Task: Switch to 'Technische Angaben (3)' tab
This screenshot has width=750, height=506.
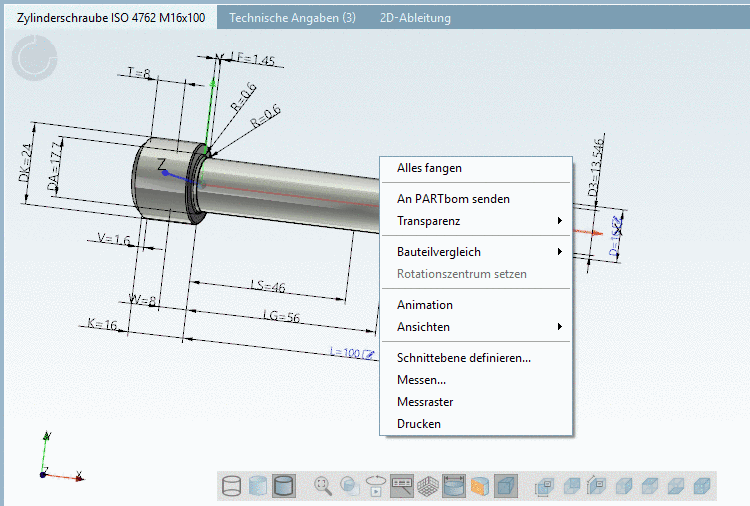Action: click(292, 18)
